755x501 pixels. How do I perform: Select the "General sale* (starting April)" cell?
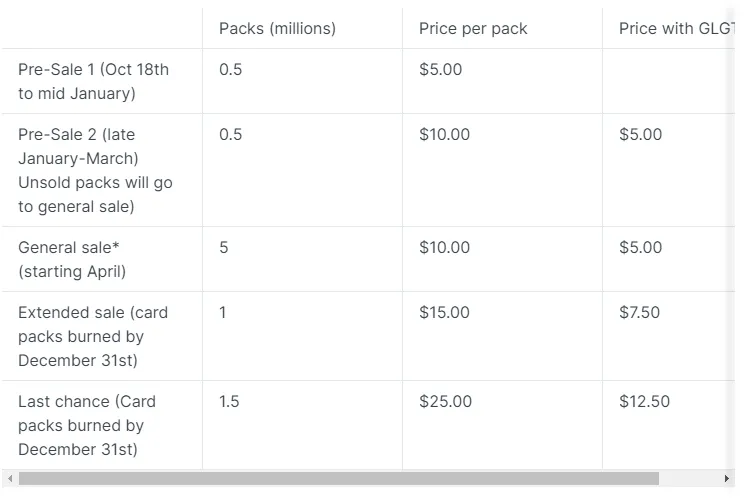[x=72, y=259]
